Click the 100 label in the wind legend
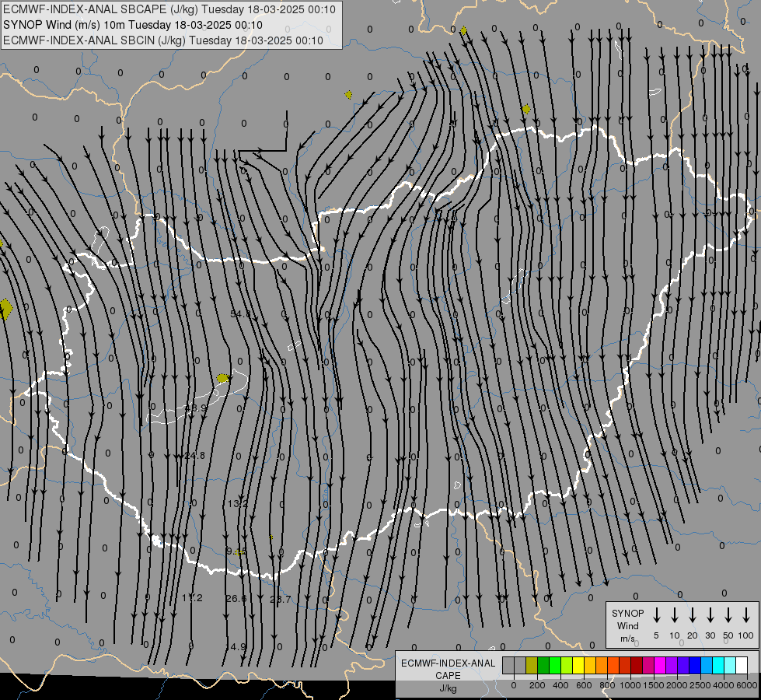Screen dimensions: 761x700 [x=745, y=635]
